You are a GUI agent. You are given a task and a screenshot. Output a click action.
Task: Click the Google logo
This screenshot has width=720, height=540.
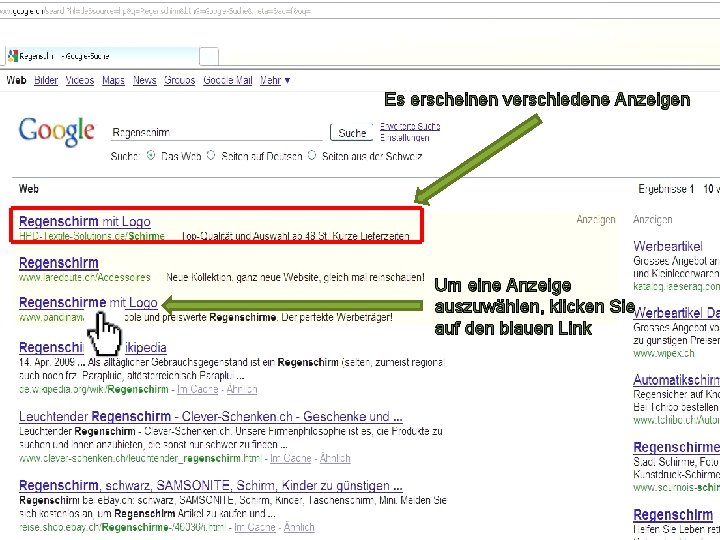pos(56,132)
